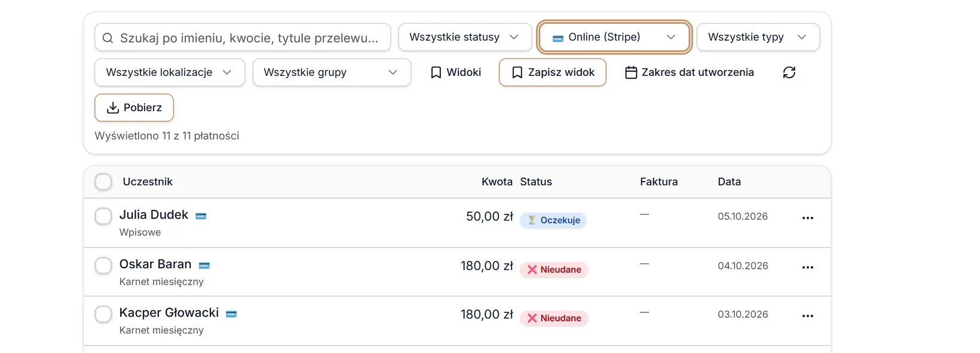This screenshot has height=353, width=980.
Task: Click the date 05.10.2026
Action: pos(743,216)
